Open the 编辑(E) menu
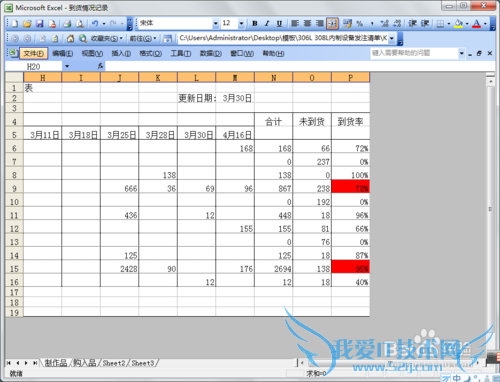The width and height of the screenshot is (500, 382). coord(63,53)
